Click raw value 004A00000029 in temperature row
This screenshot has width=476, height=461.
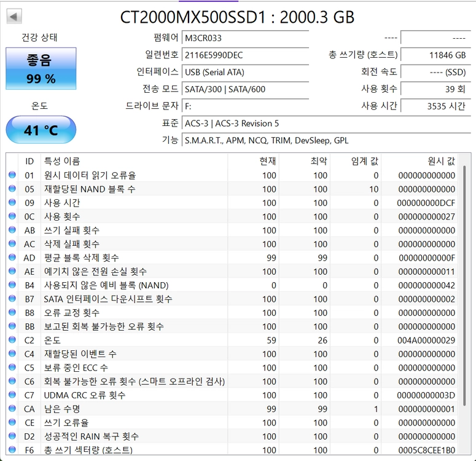(426, 341)
